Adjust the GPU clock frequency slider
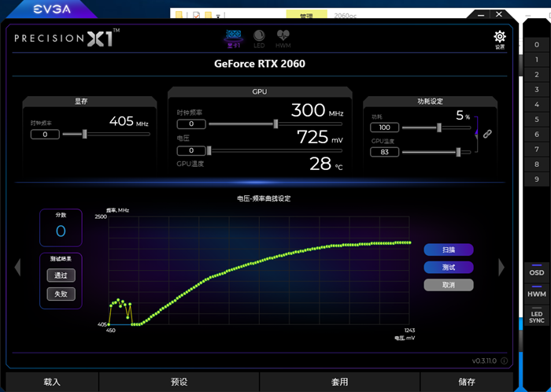The image size is (551, 392). tap(275, 124)
